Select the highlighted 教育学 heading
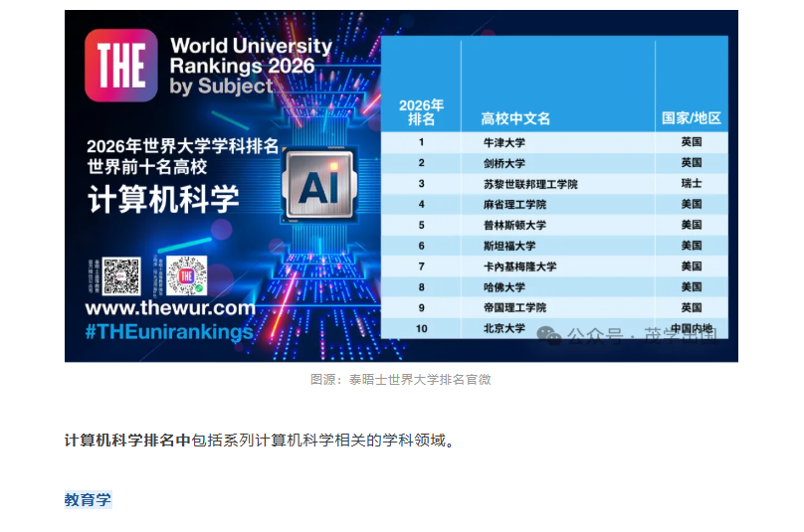Image resolution: width=804 pixels, height=532 pixels. coord(89,499)
